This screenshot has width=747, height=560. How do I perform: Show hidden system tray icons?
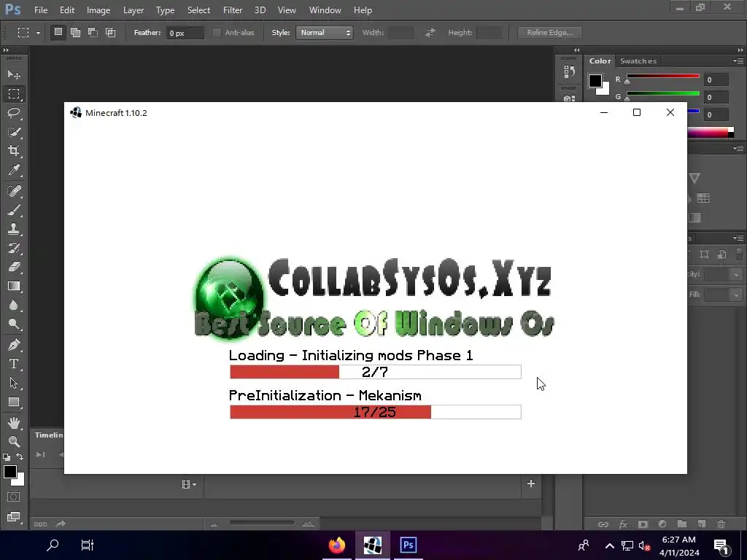[x=609, y=545]
